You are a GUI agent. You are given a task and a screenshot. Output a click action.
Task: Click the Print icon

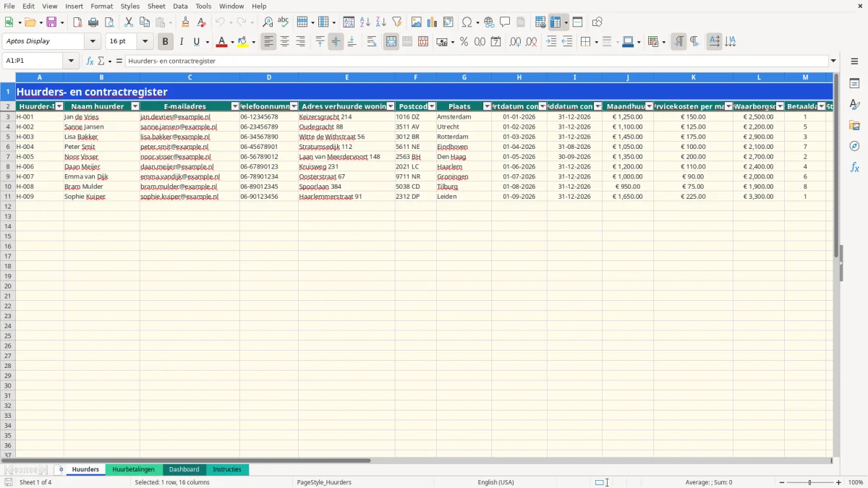[x=93, y=22]
